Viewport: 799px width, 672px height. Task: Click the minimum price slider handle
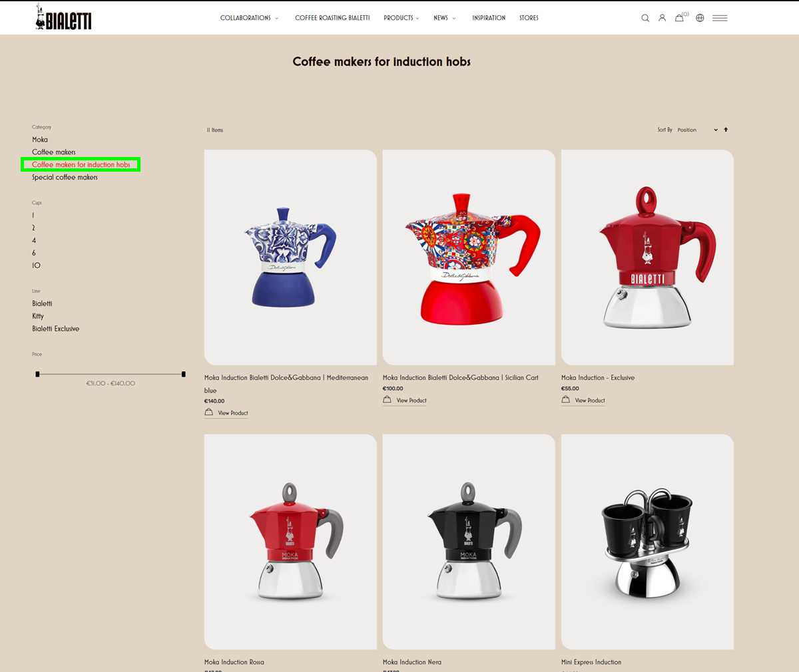click(x=37, y=374)
